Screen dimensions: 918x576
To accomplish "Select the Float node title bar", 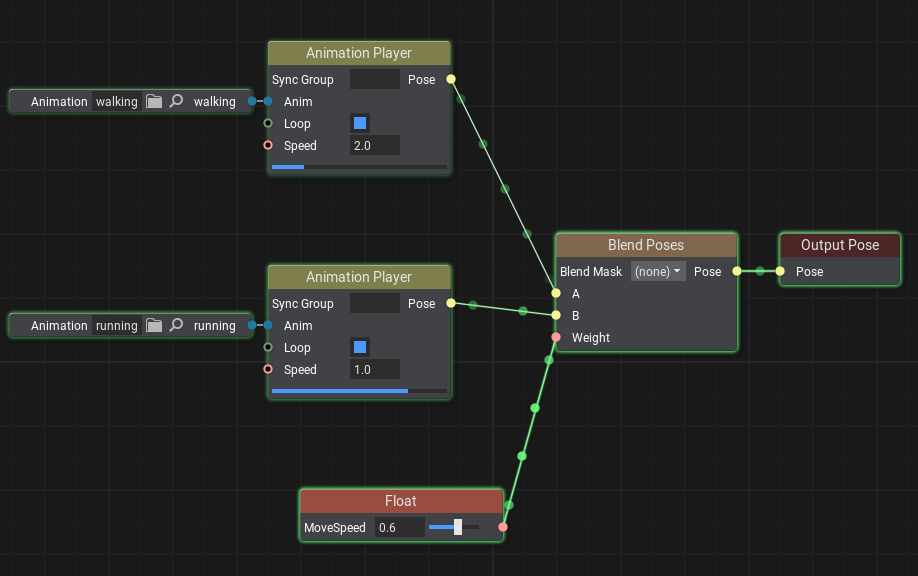I will pyautogui.click(x=401, y=501).
